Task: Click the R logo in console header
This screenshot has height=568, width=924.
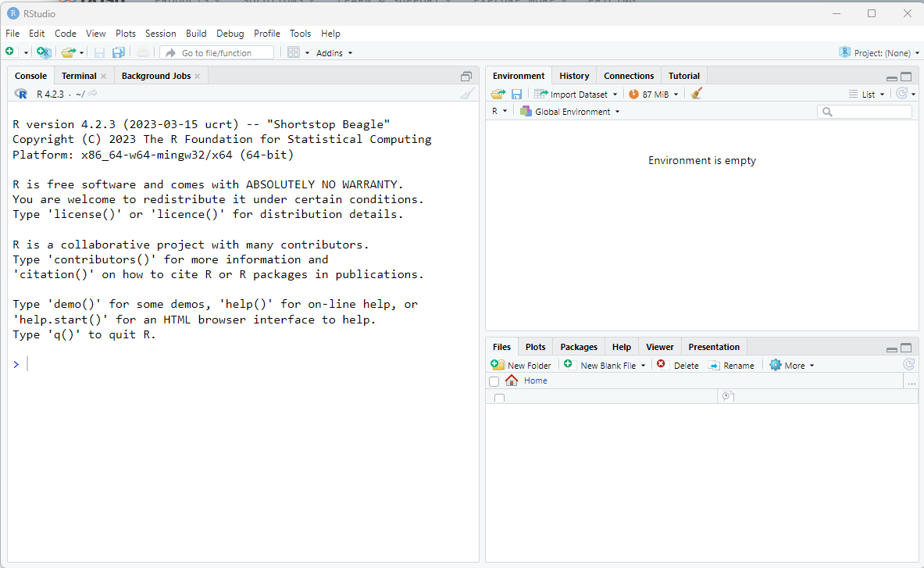Action: point(20,94)
